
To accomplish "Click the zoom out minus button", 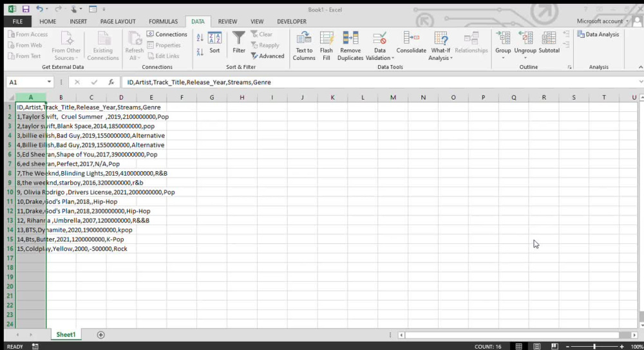I will [x=567, y=346].
